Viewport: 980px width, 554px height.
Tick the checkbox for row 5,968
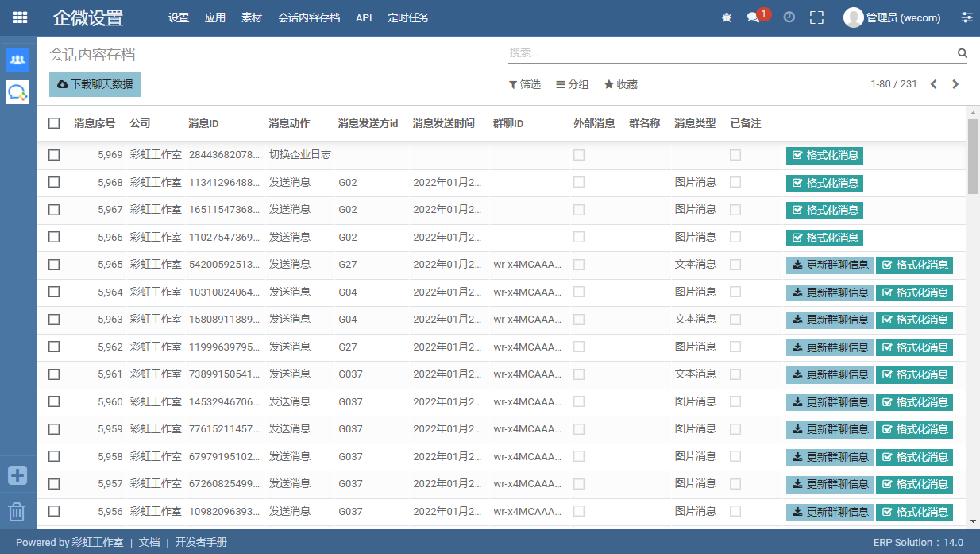click(x=54, y=182)
